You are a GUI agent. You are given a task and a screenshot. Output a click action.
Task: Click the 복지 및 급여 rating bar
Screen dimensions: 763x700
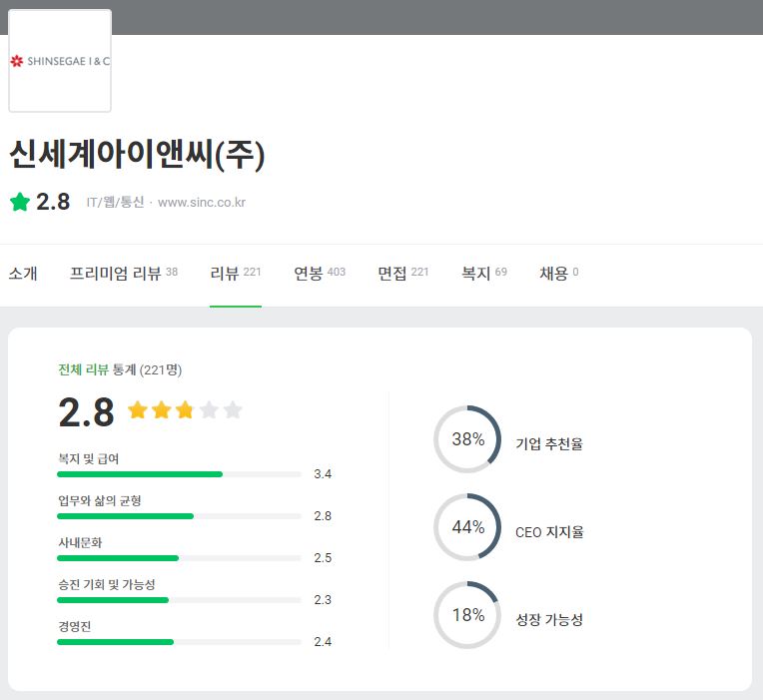coord(179,474)
